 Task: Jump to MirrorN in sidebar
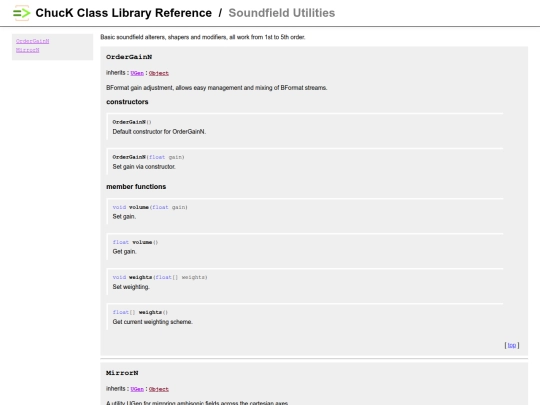28,50
